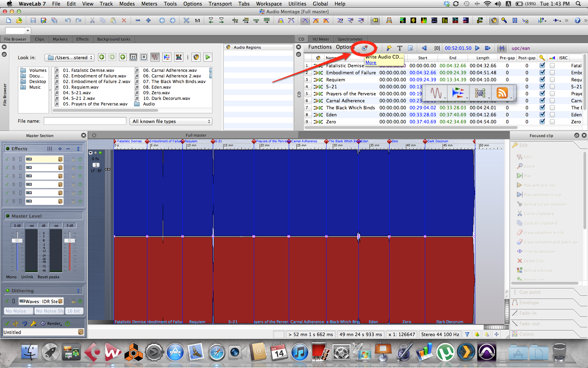Toggle the green power button in render bar
This screenshot has height=368, width=588.
point(68,323)
